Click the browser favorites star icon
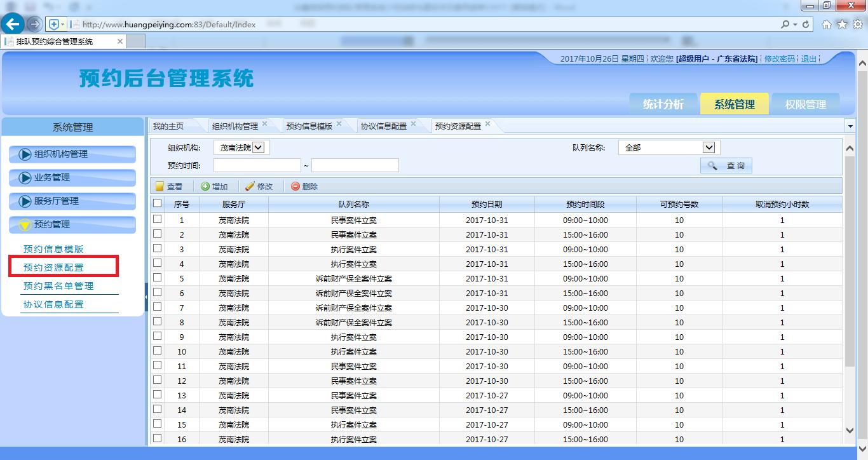The height and width of the screenshot is (460, 868). click(842, 25)
